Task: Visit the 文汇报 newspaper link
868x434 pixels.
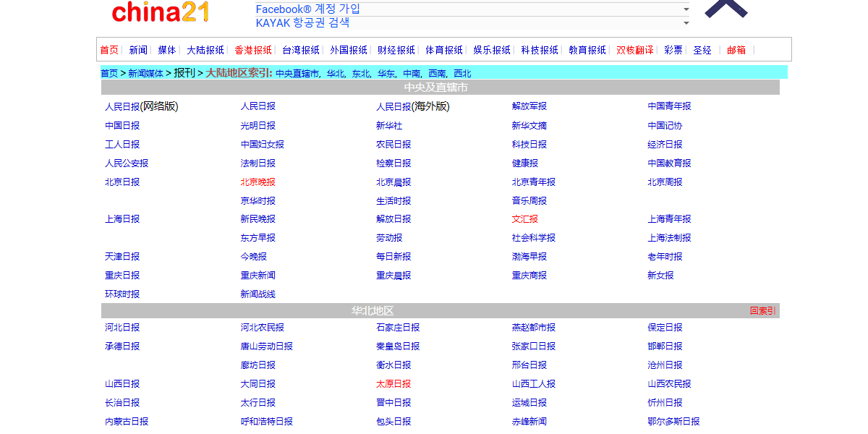Action: pyautogui.click(x=524, y=218)
